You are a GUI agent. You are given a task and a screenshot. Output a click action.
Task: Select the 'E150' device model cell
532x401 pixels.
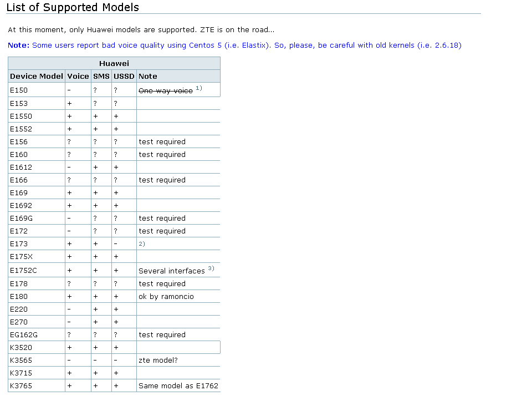click(x=37, y=90)
